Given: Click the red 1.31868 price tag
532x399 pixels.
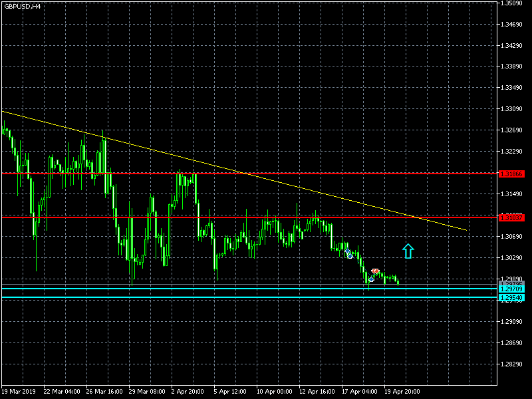Looking at the screenshot, I should tap(511, 174).
